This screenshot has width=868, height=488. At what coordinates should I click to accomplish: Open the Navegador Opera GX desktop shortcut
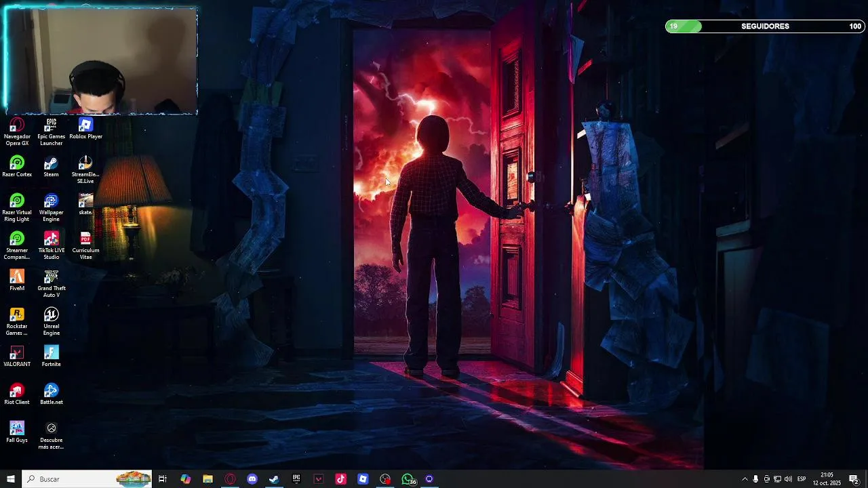[x=17, y=132]
